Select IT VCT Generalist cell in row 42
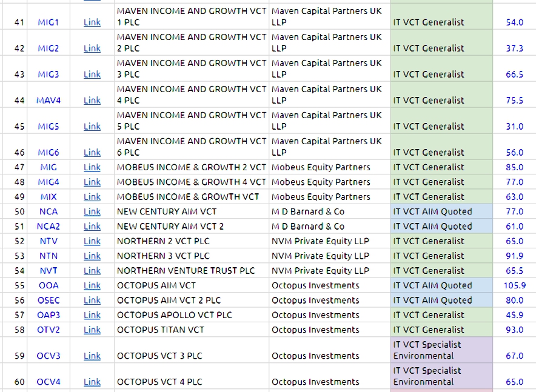 (441, 42)
